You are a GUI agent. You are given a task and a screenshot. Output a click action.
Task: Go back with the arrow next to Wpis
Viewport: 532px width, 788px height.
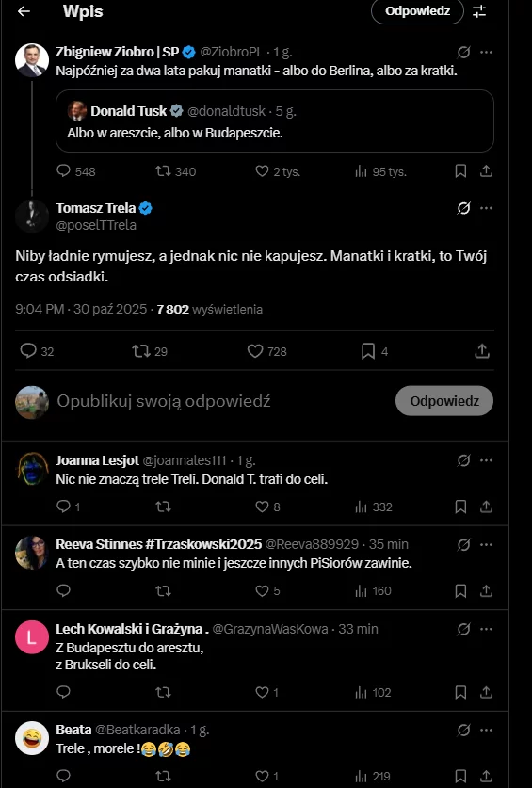click(24, 11)
